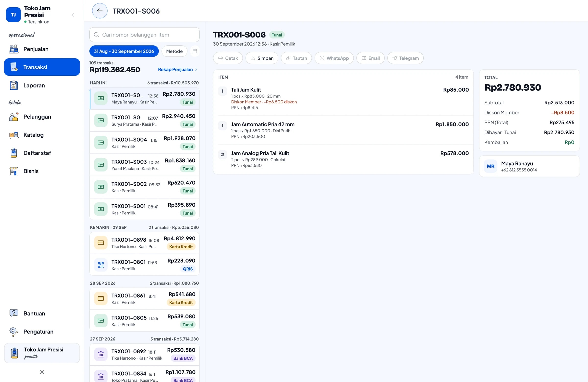The image size is (588, 382).
Task: Click the Bantuan help icon
Action: point(14,313)
